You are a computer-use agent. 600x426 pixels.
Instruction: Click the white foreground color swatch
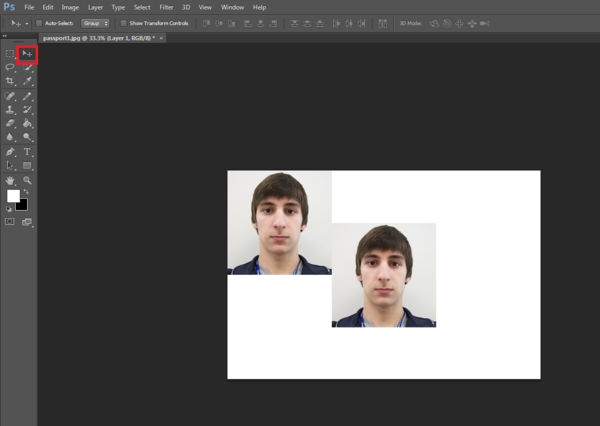[13, 196]
